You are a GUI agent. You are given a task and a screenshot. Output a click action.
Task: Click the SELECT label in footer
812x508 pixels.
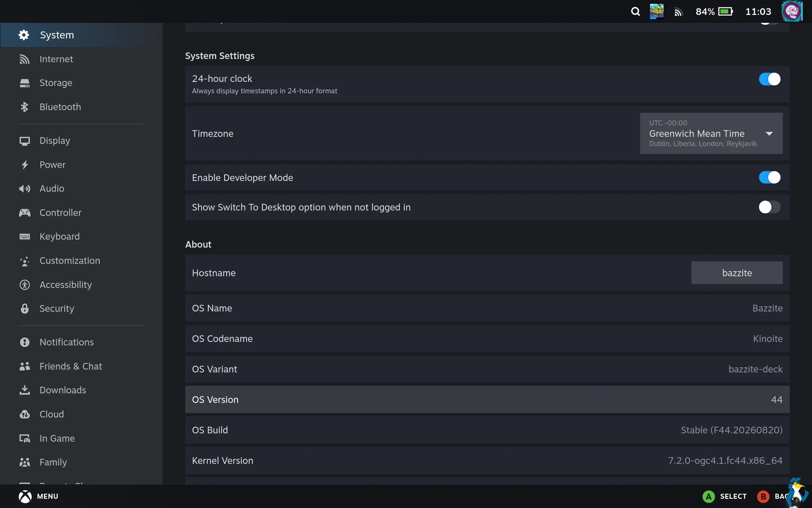tap(733, 496)
